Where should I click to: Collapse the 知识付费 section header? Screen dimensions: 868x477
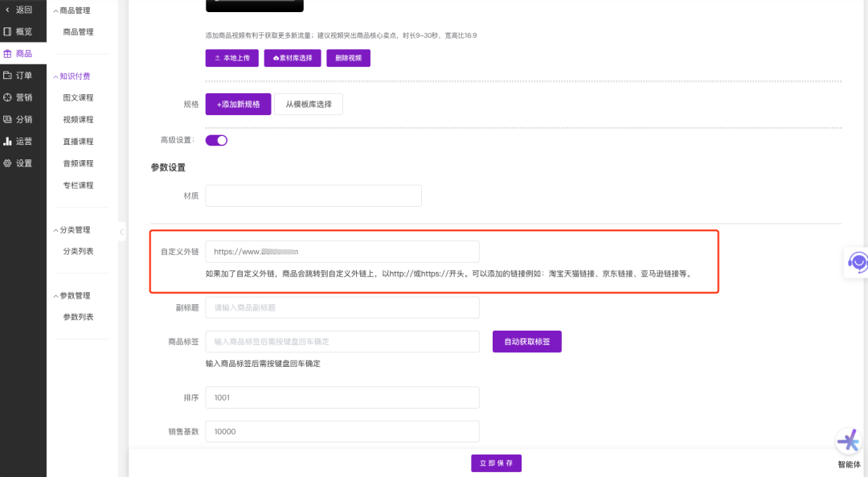click(72, 76)
